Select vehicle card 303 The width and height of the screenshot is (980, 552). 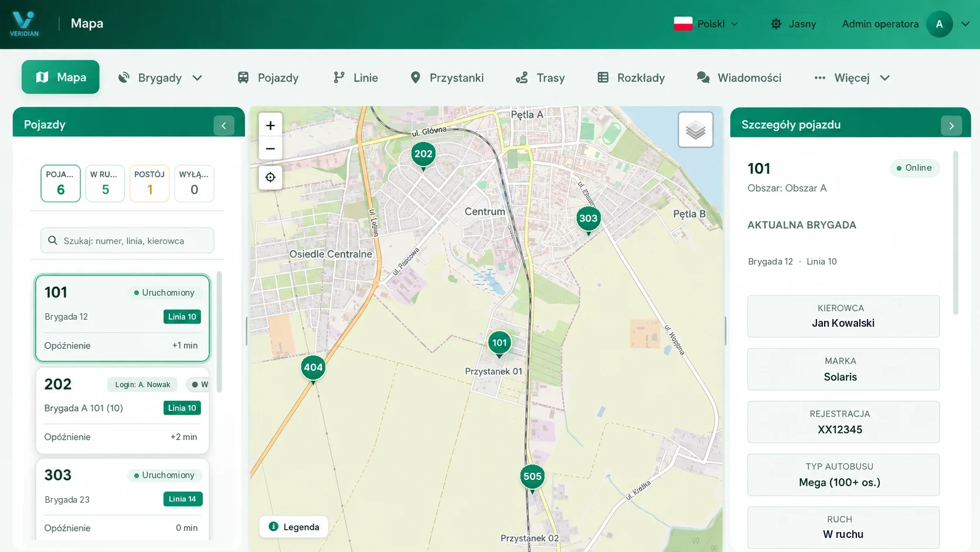click(x=122, y=499)
